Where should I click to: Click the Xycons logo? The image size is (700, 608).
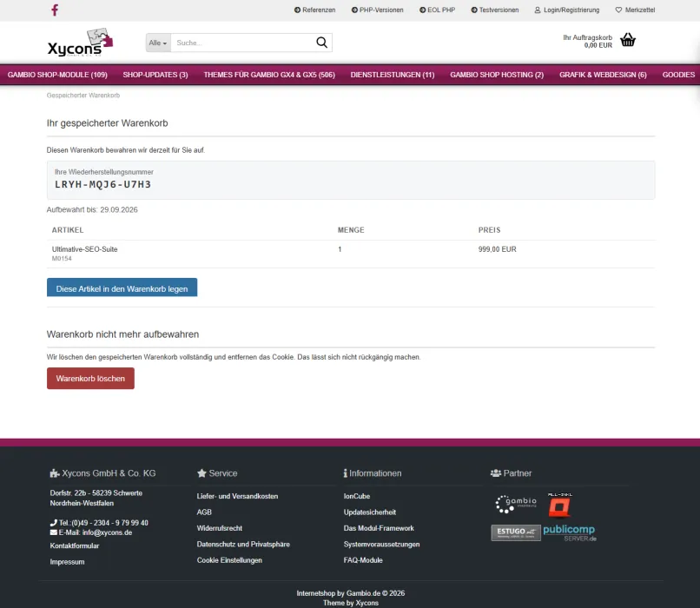pos(81,43)
